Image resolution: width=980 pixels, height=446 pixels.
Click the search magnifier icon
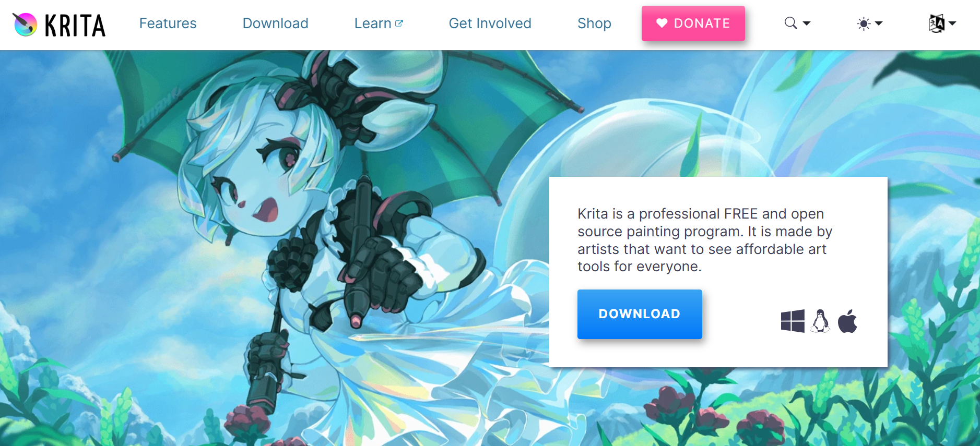click(791, 23)
